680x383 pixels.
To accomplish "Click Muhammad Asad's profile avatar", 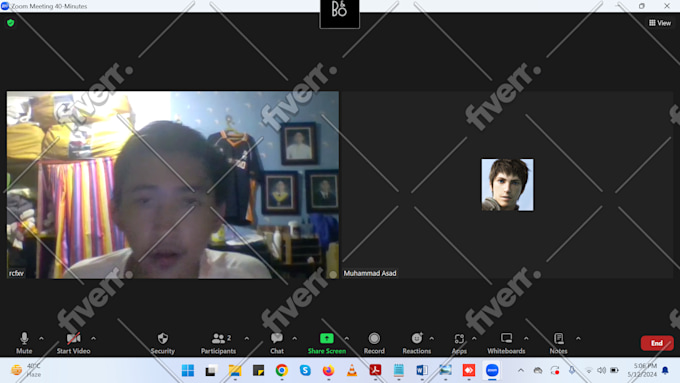I will pos(507,185).
